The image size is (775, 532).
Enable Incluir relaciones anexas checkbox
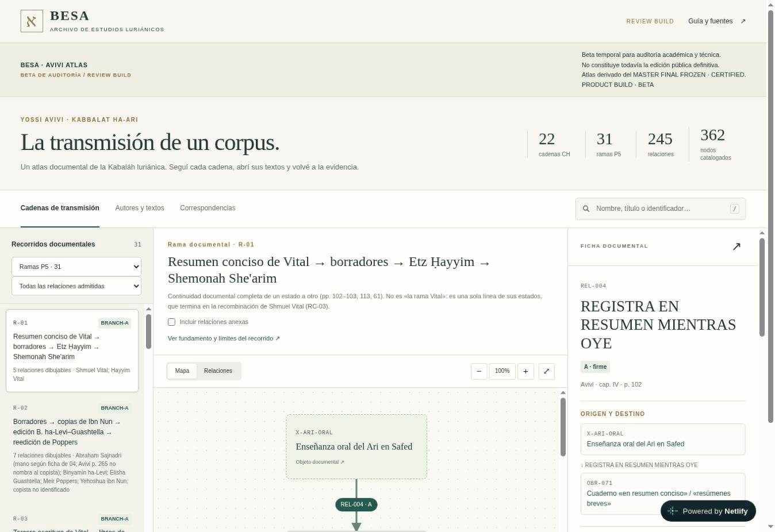pos(171,322)
